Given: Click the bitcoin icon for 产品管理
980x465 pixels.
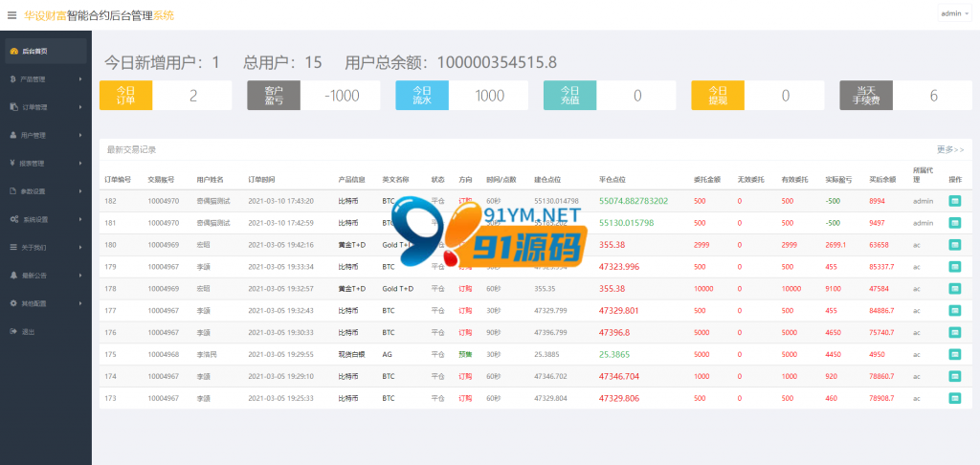Looking at the screenshot, I should [x=13, y=79].
